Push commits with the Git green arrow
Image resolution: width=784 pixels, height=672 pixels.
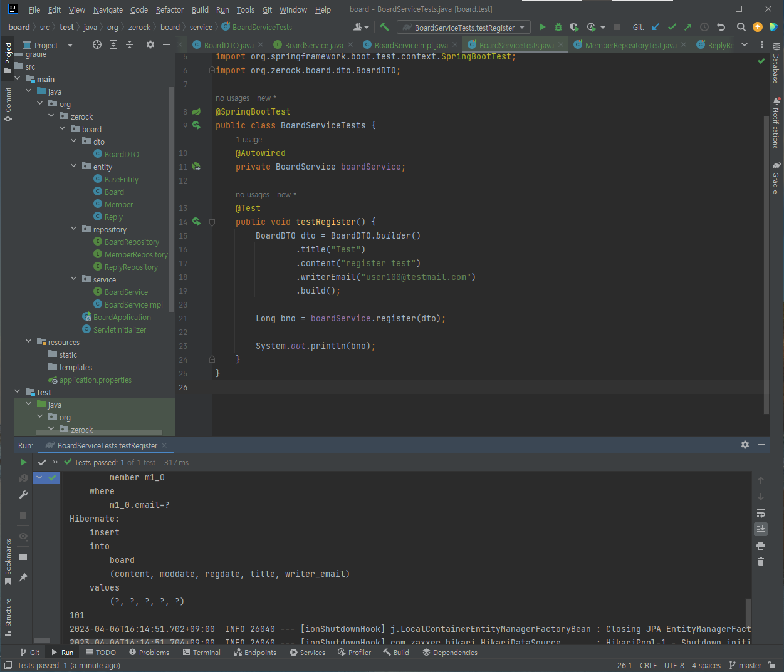point(688,27)
